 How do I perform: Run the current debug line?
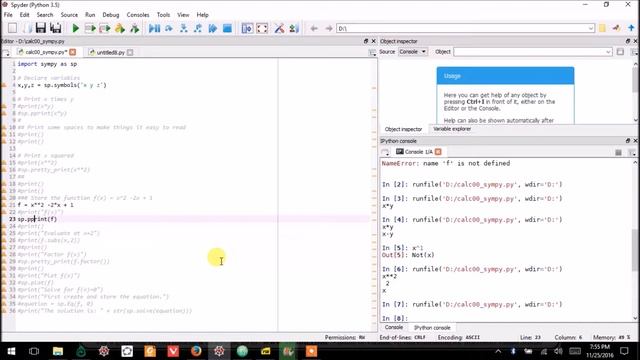tap(169, 28)
